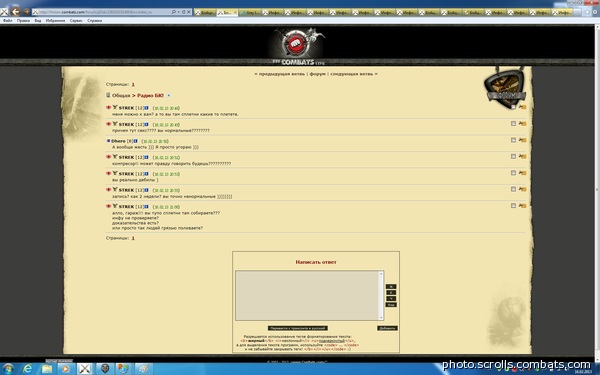Open info icon in 'причем тут секс' post
The width and height of the screenshot is (600, 375).
coord(146,124)
